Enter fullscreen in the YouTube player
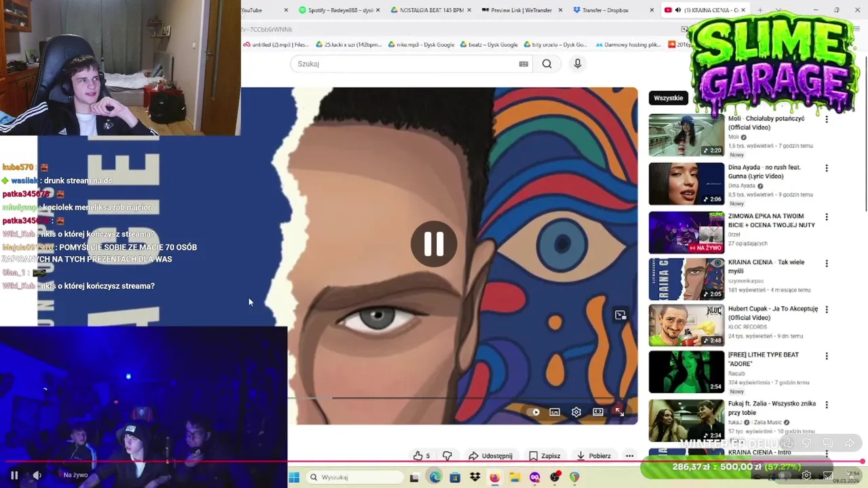This screenshot has height=488, width=868. pos(619,411)
